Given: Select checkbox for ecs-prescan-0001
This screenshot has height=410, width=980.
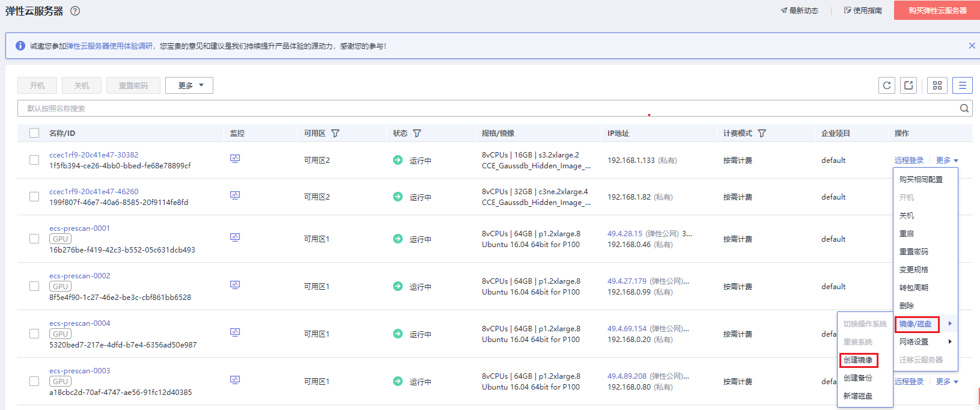Looking at the screenshot, I should point(34,239).
